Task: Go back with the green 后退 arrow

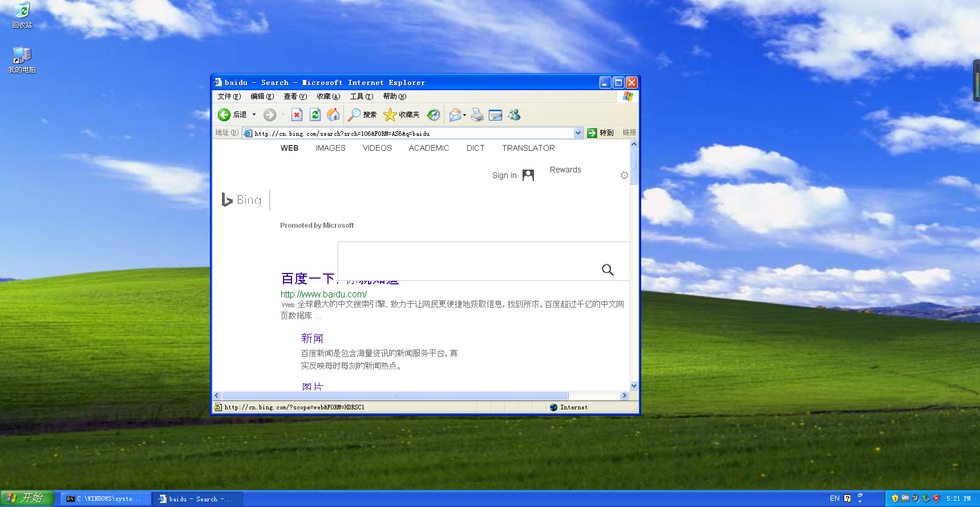Action: coord(233,115)
